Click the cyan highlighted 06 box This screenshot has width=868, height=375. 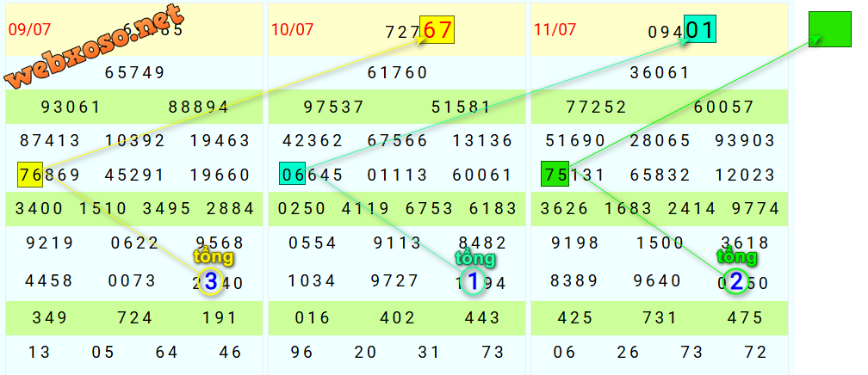tap(292, 174)
